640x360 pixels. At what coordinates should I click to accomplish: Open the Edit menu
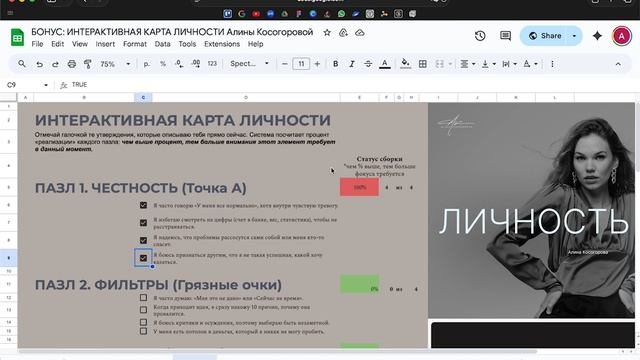click(58, 44)
